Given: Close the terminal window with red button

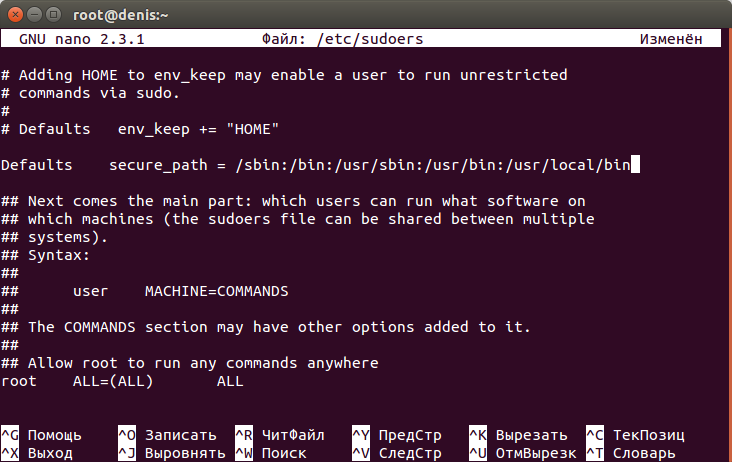Looking at the screenshot, I should click(15, 15).
